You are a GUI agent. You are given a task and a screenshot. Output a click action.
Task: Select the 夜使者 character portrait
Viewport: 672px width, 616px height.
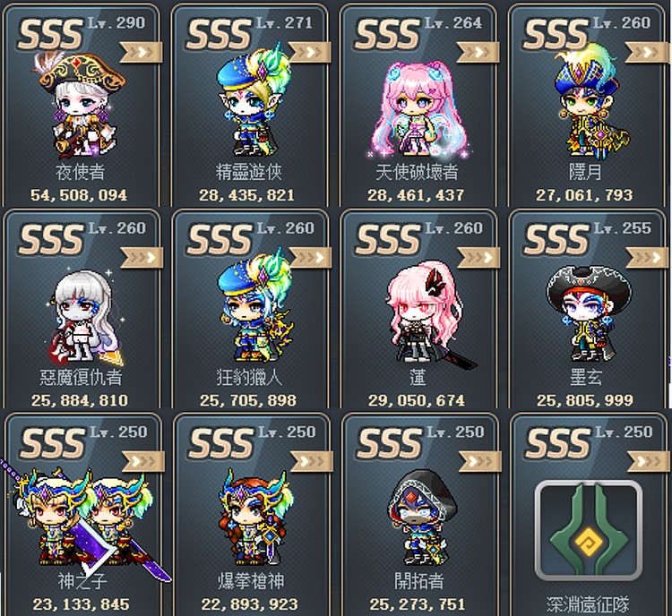[79, 106]
